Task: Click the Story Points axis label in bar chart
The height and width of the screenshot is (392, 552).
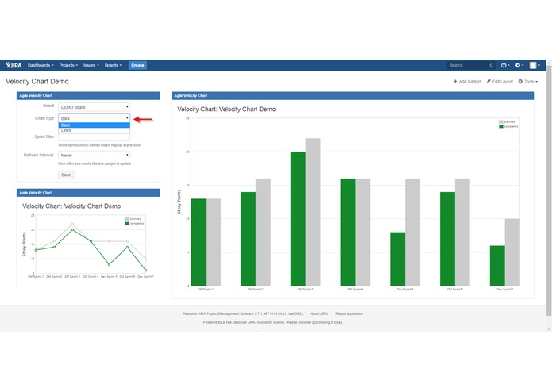Action: click(x=179, y=202)
